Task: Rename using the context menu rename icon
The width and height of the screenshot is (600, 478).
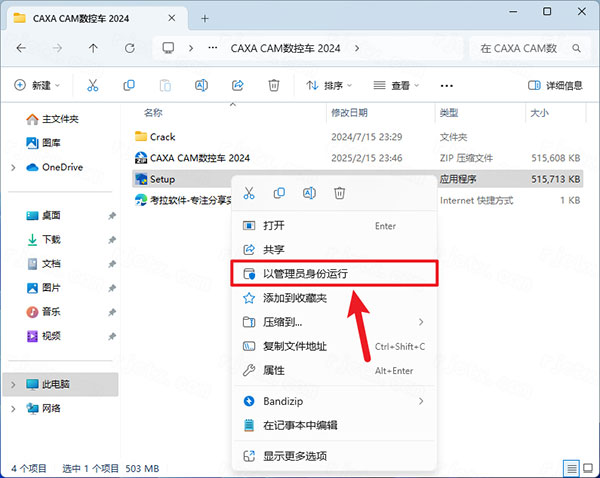Action: 309,193
